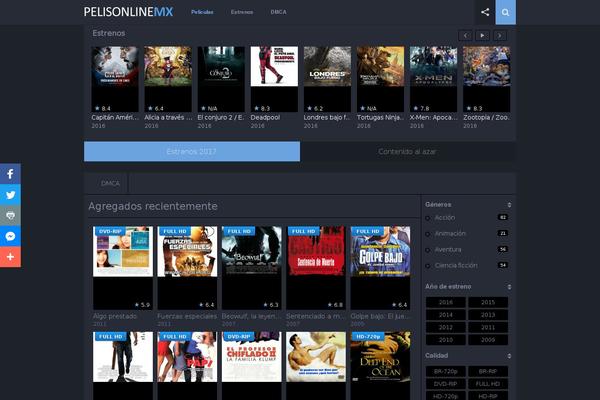
Task: Collapse the Año de estreno section
Action: pos(509,287)
